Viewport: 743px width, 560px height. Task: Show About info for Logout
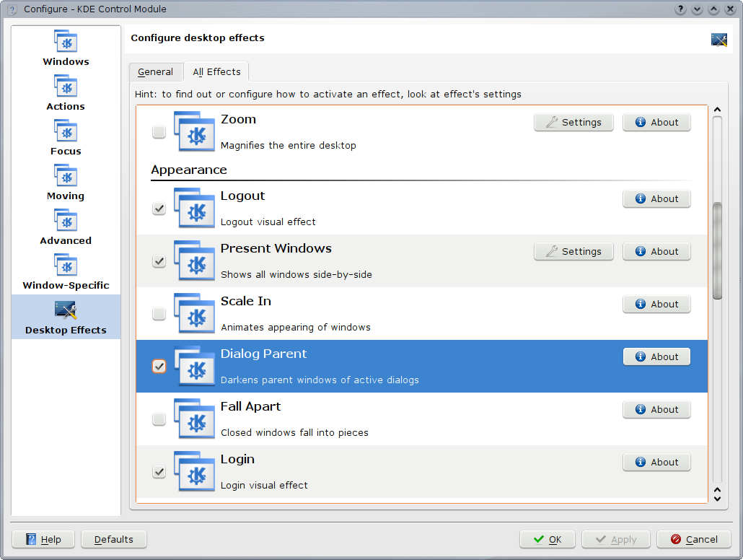[x=656, y=199]
